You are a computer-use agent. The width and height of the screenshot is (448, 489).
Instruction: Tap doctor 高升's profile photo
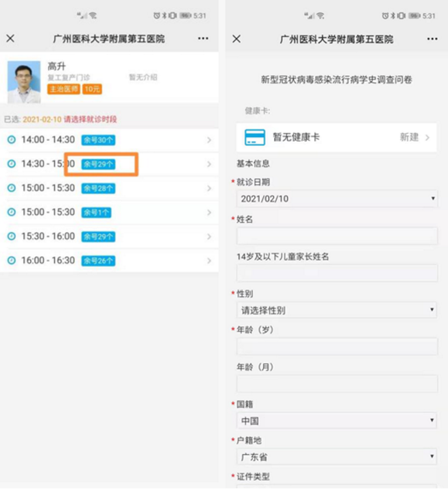24,82
